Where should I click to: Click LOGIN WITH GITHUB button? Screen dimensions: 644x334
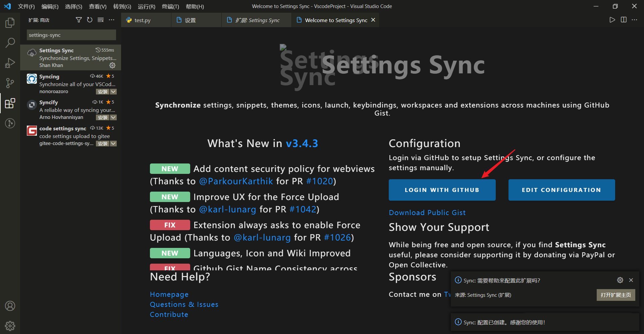click(x=442, y=190)
